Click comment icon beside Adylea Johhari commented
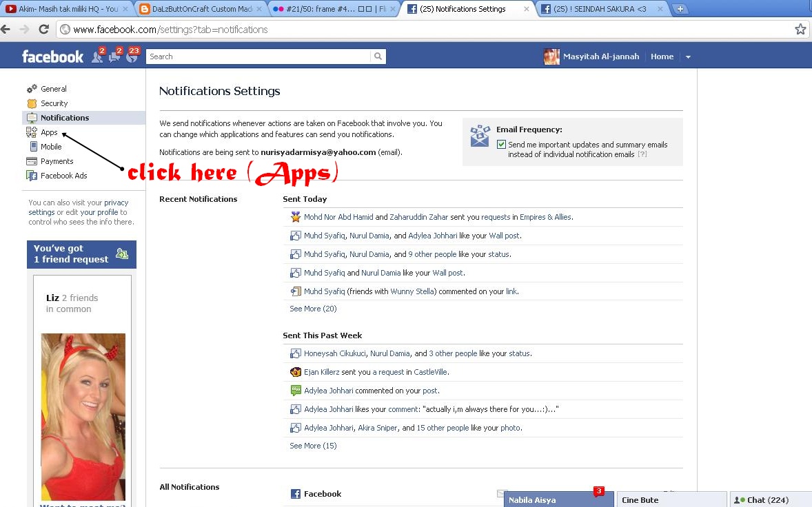Viewport: 812px width, 507px height. [295, 391]
